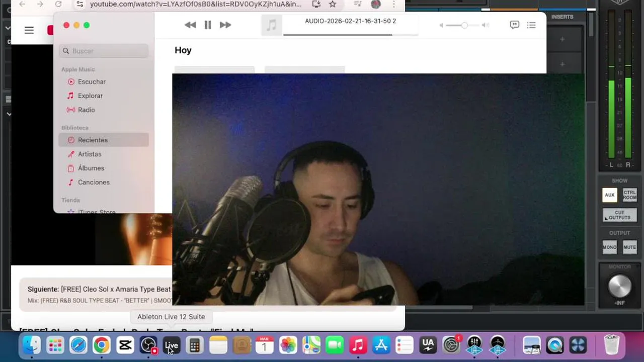Click the music note artwork in Music
This screenshot has height=362, width=644.
tap(271, 25)
